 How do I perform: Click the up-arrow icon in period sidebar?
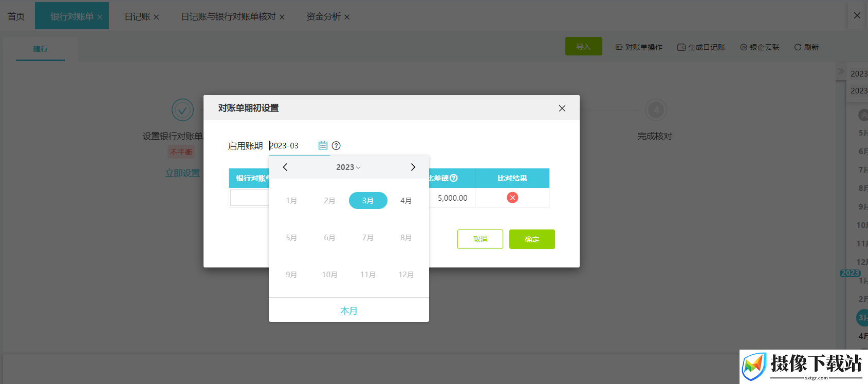(x=863, y=115)
